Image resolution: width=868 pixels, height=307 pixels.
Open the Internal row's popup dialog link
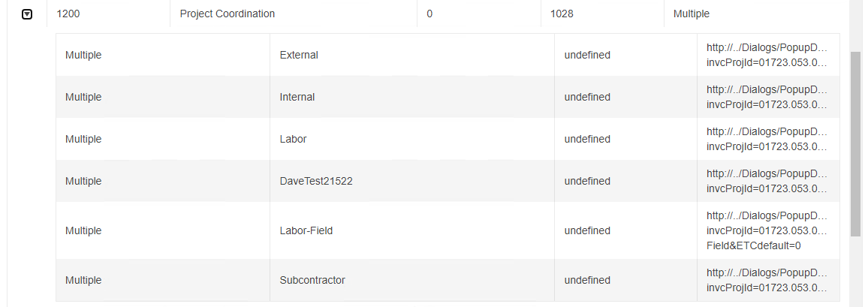tap(766, 97)
